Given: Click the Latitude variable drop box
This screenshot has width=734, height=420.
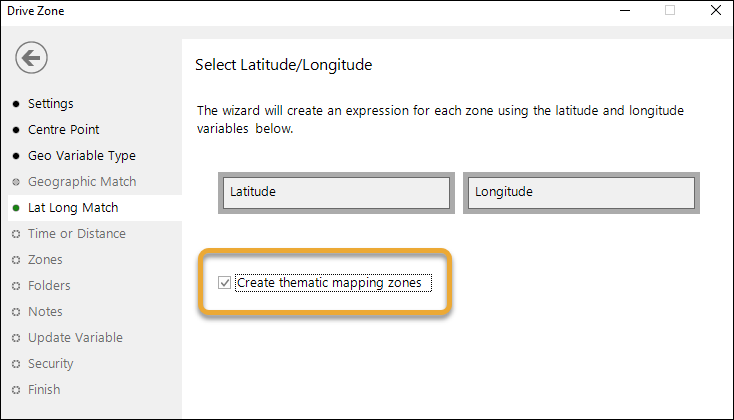Looking at the screenshot, I should (336, 192).
